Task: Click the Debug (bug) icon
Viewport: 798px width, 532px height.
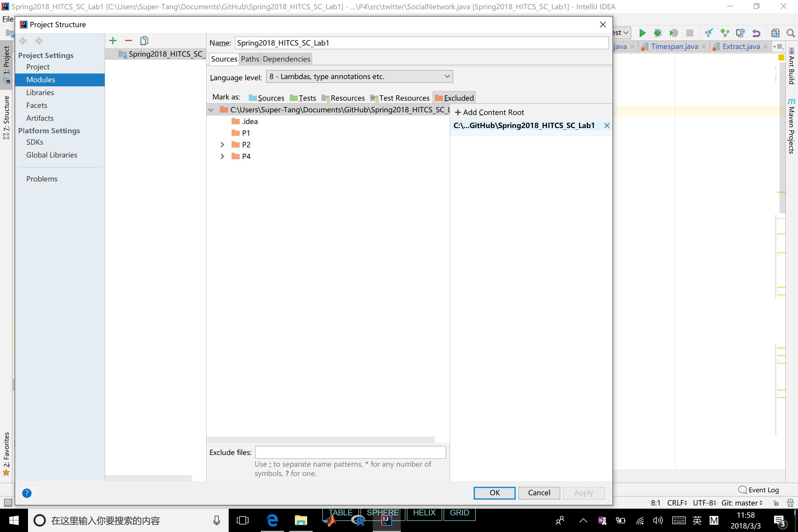Action: (x=658, y=32)
